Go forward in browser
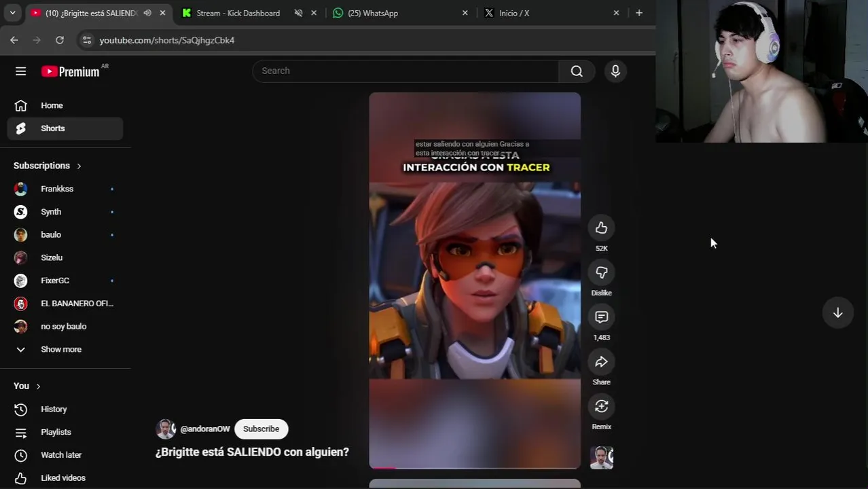This screenshot has height=489, width=868. point(37,40)
